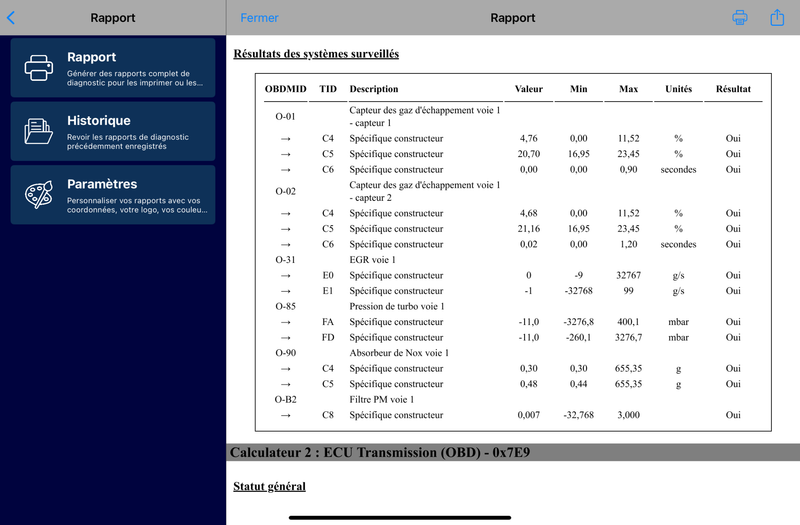This screenshot has width=800, height=525.
Task: Click the sidebar 'Rapport' title
Action: click(113, 18)
